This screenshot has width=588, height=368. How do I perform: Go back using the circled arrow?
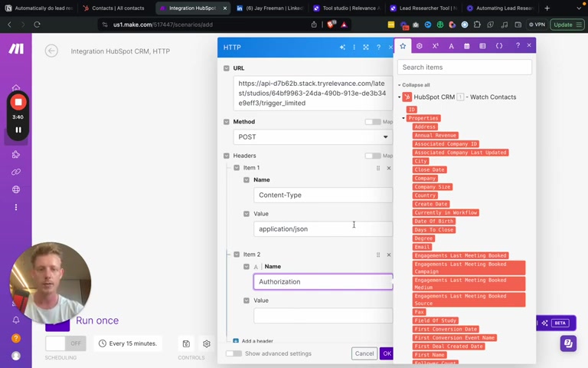52,51
